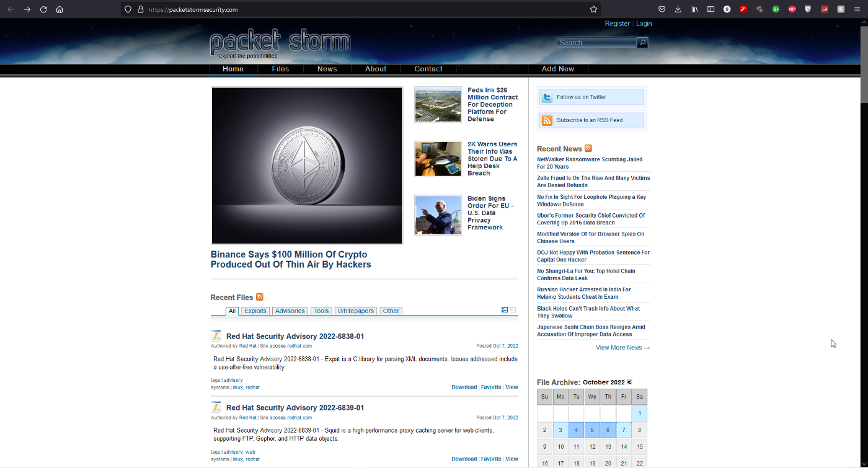Open the News navigation tab
Viewport: 868px width, 468px height.
(x=327, y=69)
